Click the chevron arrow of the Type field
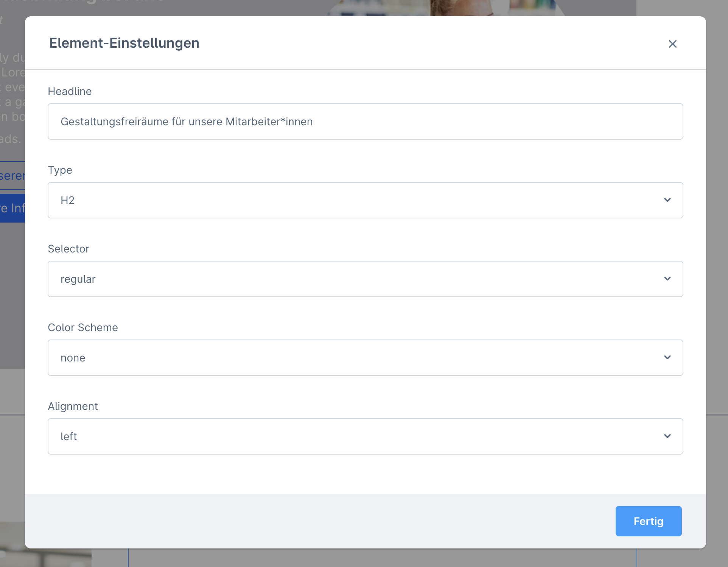This screenshot has width=728, height=567. [667, 200]
